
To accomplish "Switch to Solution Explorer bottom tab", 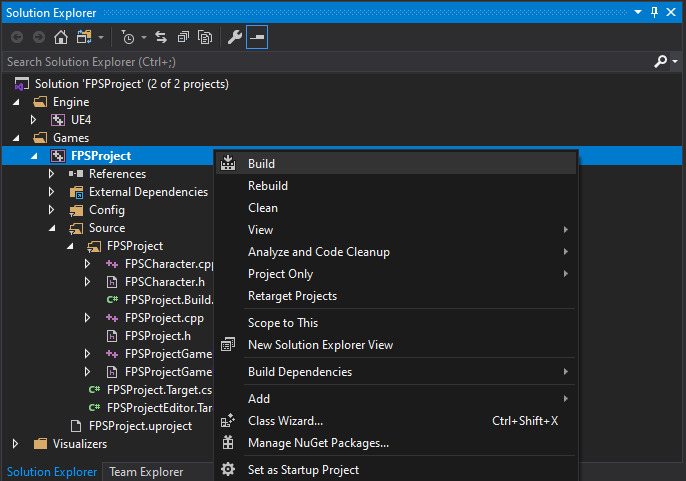I will coord(52,471).
